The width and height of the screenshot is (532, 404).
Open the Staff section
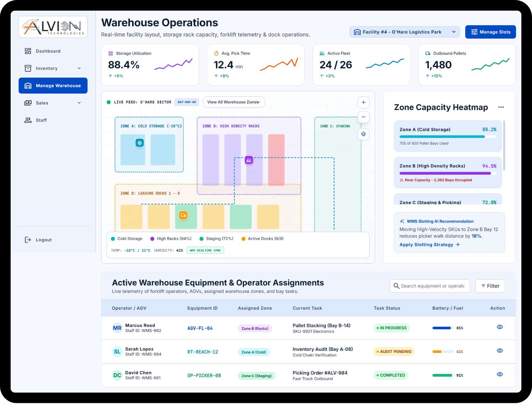click(53, 120)
